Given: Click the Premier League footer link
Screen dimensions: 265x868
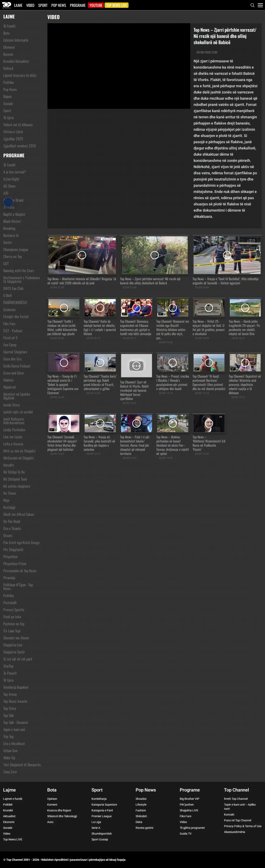Looking at the screenshot, I should pos(101,816).
